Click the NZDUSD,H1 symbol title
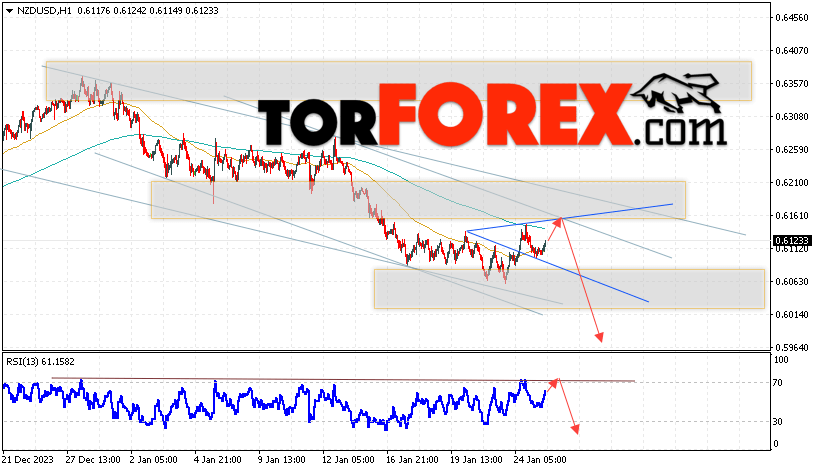Image resolution: width=816 pixels, height=471 pixels. (x=44, y=10)
